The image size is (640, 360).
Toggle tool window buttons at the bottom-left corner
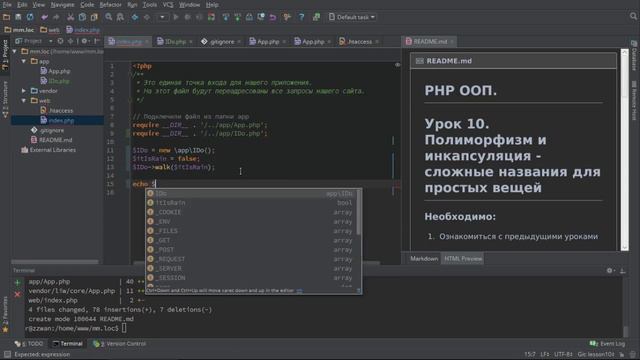7,354
